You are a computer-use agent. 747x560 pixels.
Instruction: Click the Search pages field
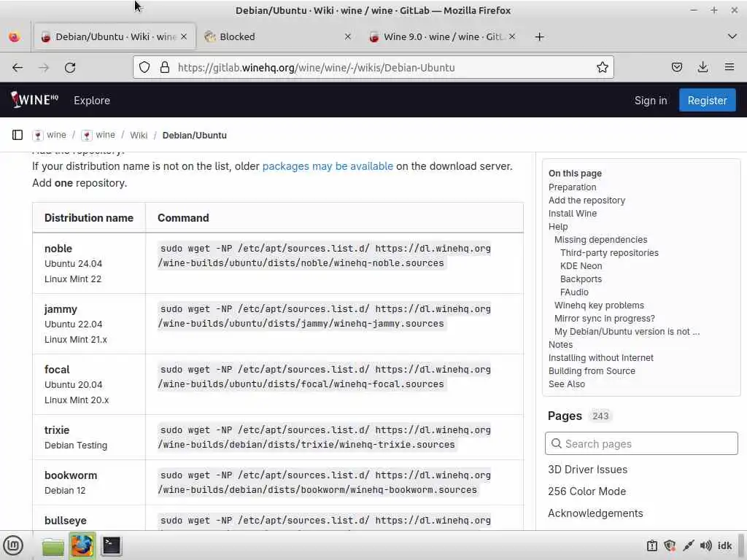point(641,443)
